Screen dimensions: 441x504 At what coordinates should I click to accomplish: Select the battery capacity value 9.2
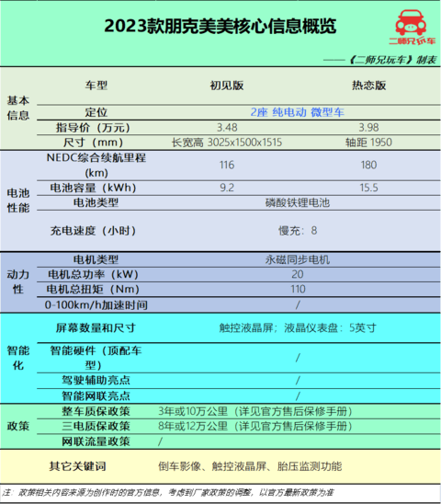(x=227, y=188)
